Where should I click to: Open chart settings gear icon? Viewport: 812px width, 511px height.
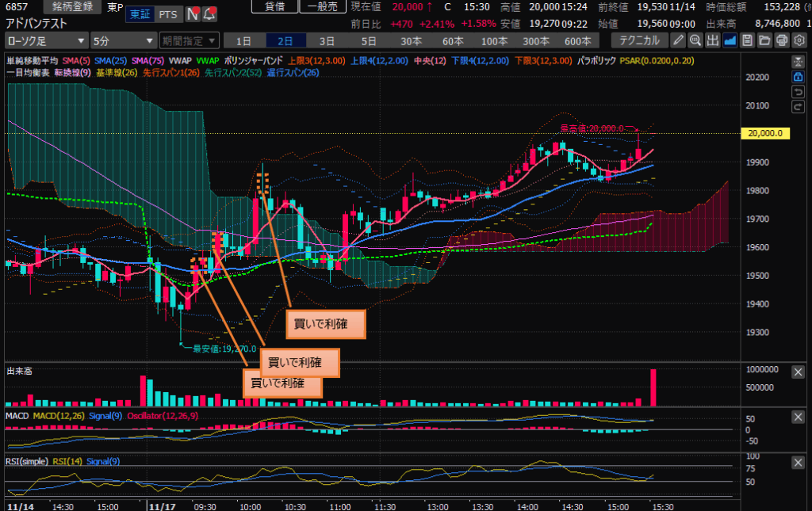coord(799,40)
